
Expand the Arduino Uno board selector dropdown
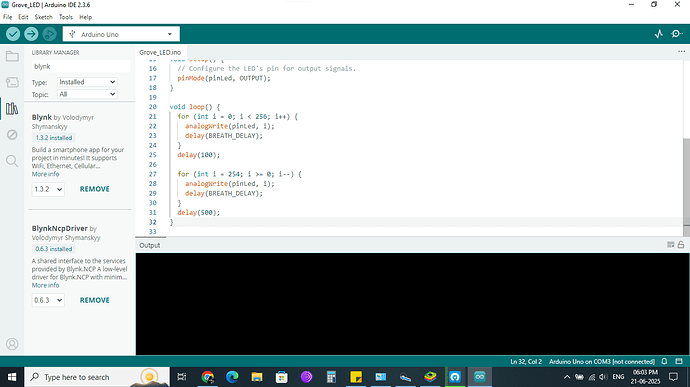tap(121, 34)
